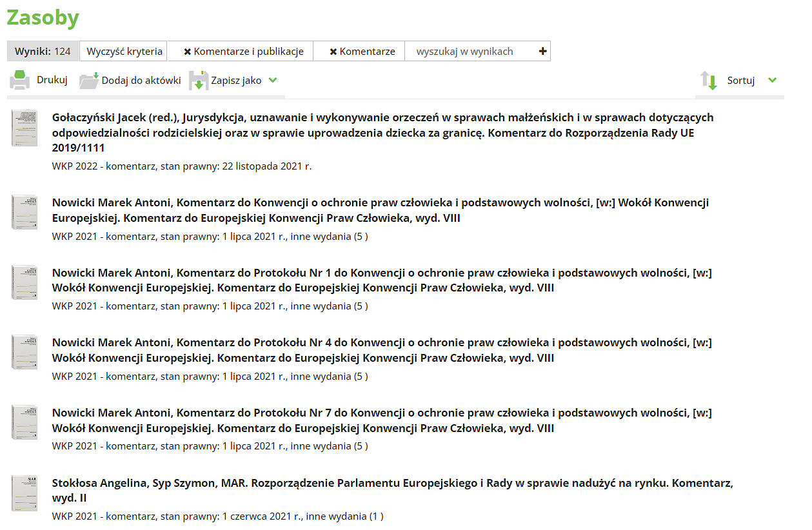Click the MAR commentary book cover thumbnail
The image size is (812, 530).
point(25,493)
